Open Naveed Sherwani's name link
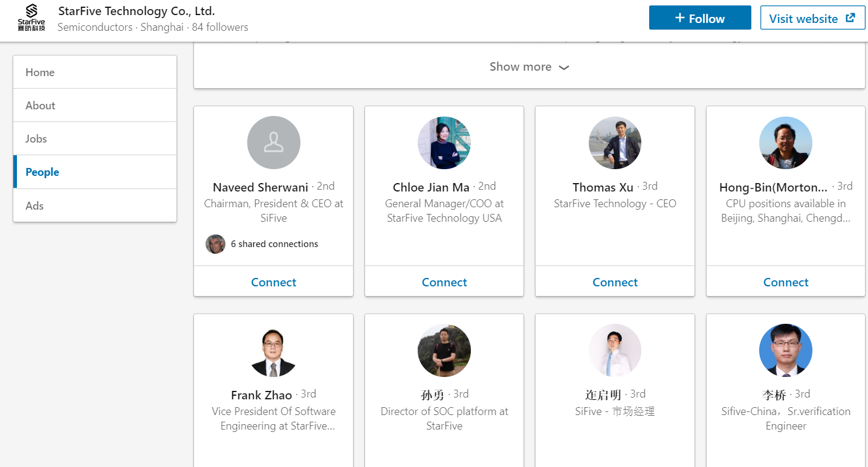 pos(261,187)
